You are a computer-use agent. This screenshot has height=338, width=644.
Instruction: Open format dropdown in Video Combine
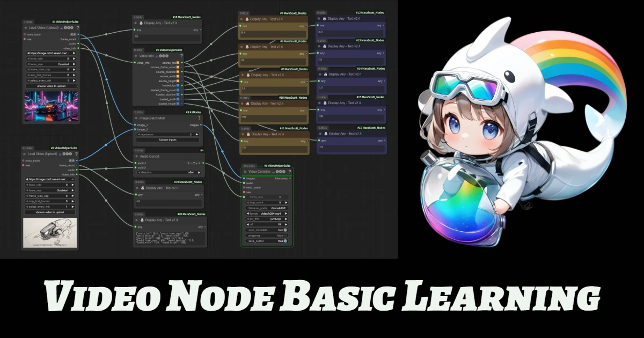point(267,213)
